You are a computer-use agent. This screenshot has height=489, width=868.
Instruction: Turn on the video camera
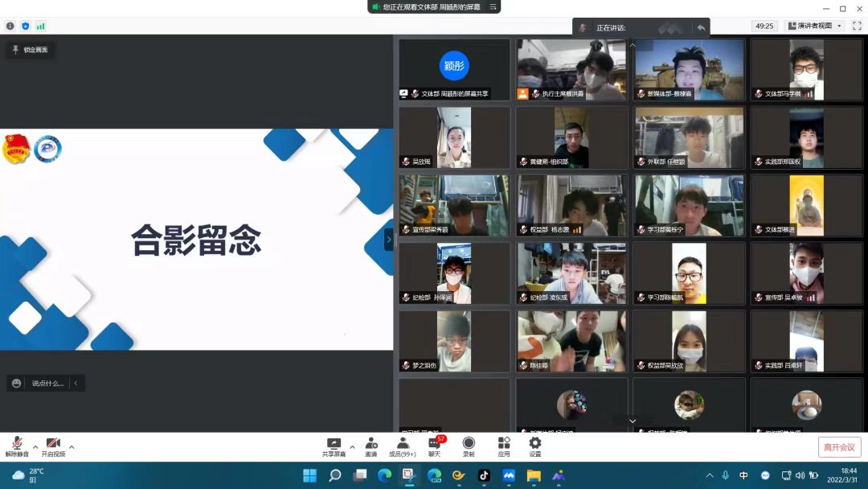click(53, 445)
